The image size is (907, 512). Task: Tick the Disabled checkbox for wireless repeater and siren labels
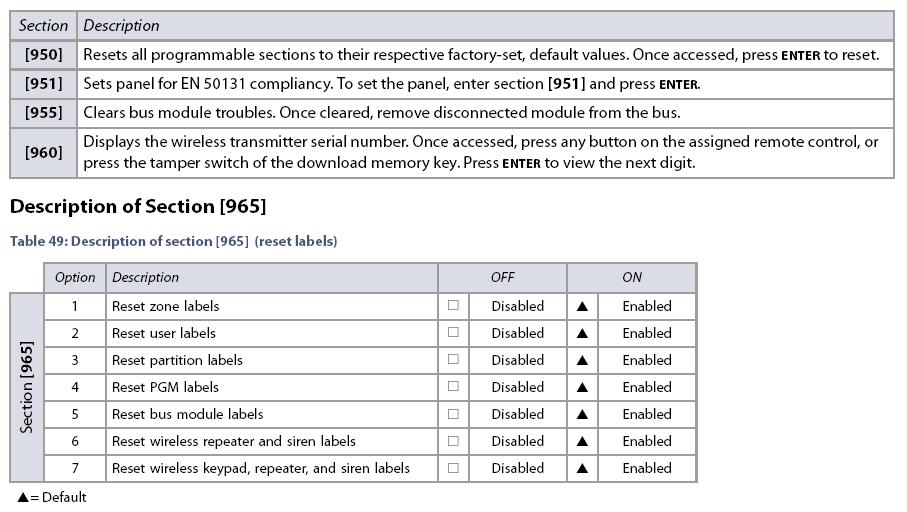[x=454, y=441]
